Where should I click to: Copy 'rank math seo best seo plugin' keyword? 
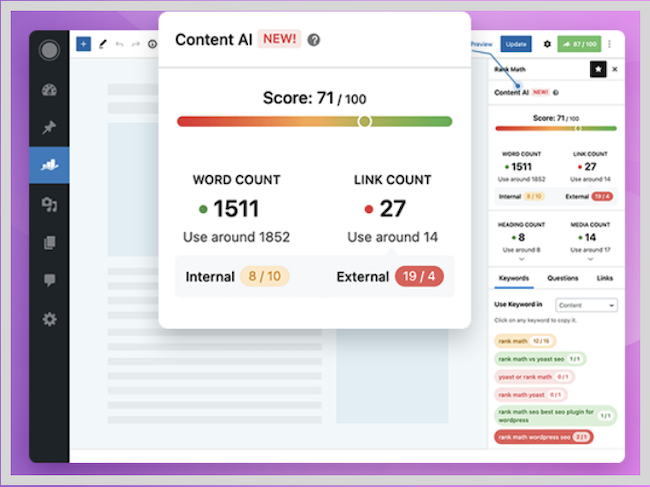point(555,416)
